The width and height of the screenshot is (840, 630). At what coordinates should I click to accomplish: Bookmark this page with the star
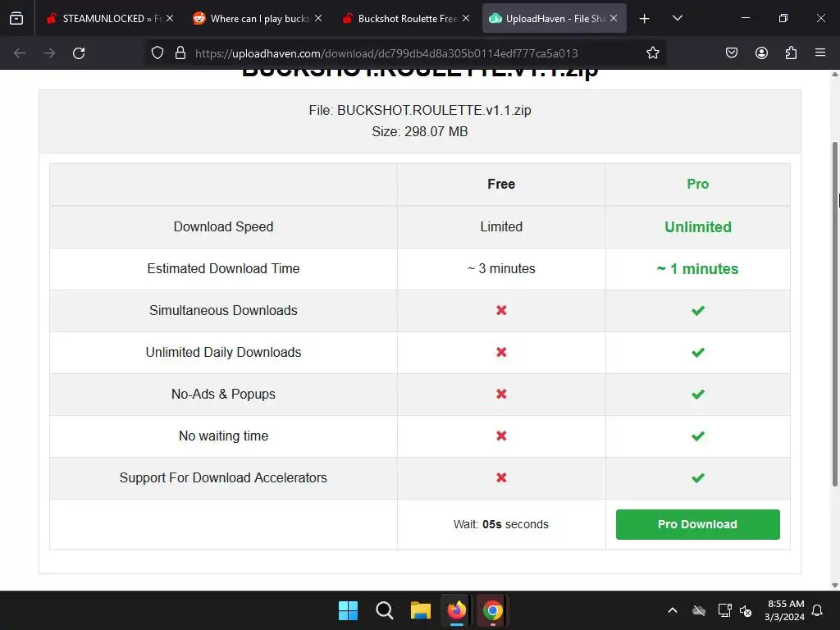click(652, 53)
